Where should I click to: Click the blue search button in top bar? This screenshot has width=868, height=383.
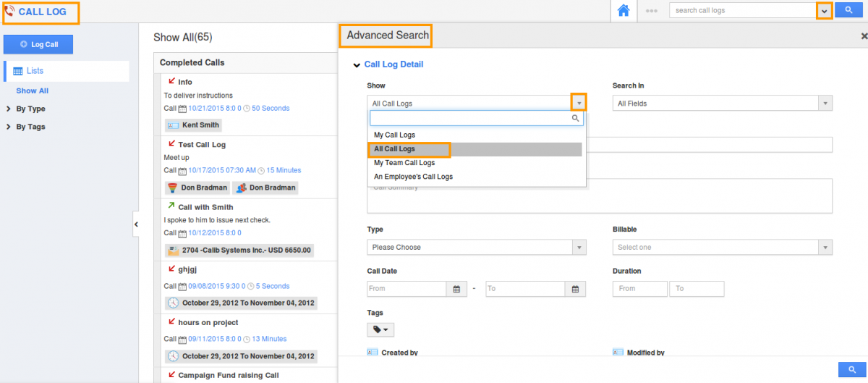[848, 10]
